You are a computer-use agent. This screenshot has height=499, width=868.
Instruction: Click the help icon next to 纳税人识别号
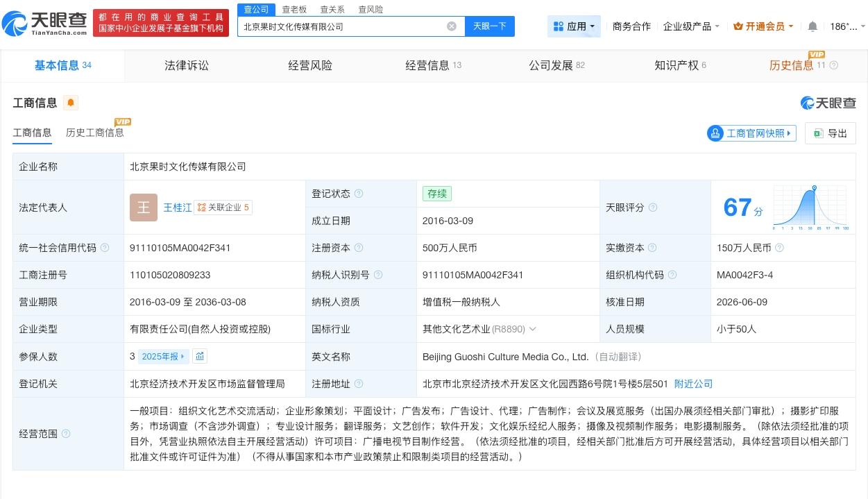coord(378,275)
